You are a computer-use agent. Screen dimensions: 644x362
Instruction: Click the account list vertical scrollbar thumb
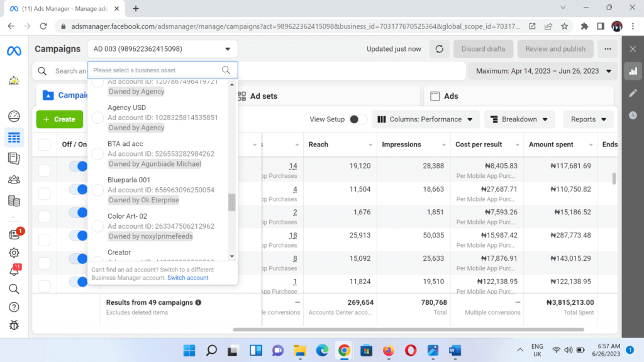232,202
